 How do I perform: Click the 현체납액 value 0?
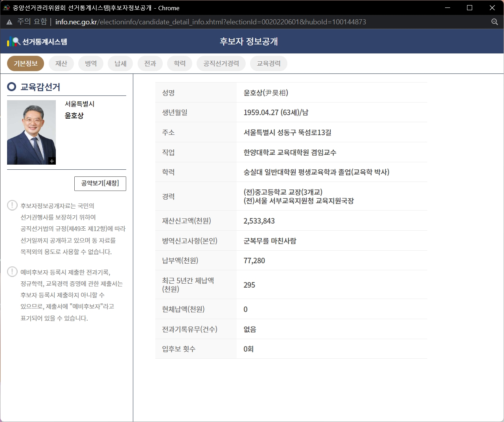246,309
